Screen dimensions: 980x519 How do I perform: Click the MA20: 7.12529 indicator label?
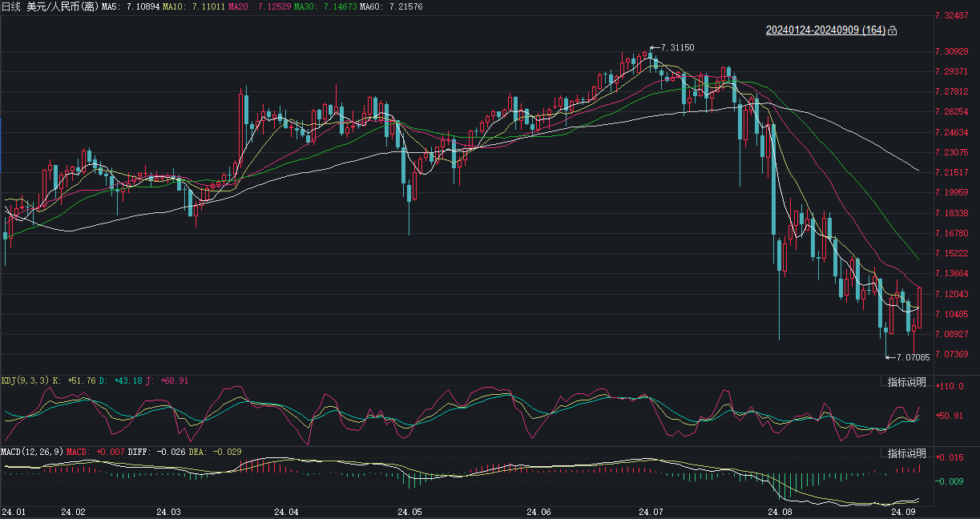point(259,6)
